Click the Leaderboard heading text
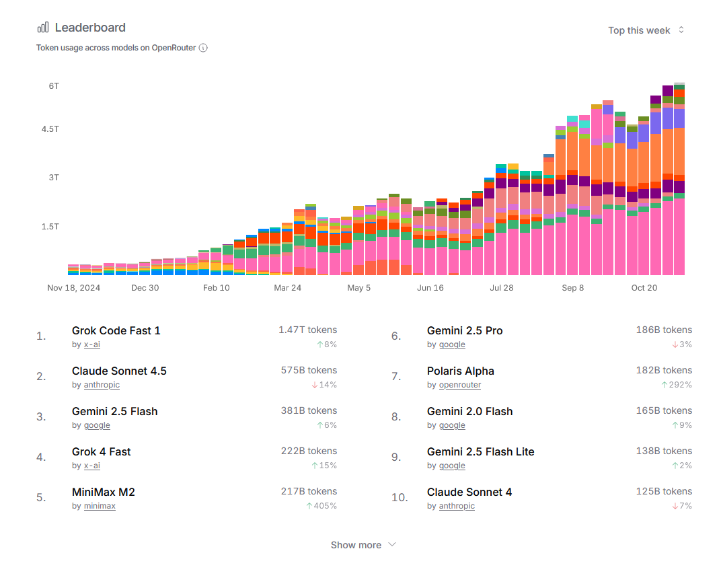 pyautogui.click(x=90, y=28)
